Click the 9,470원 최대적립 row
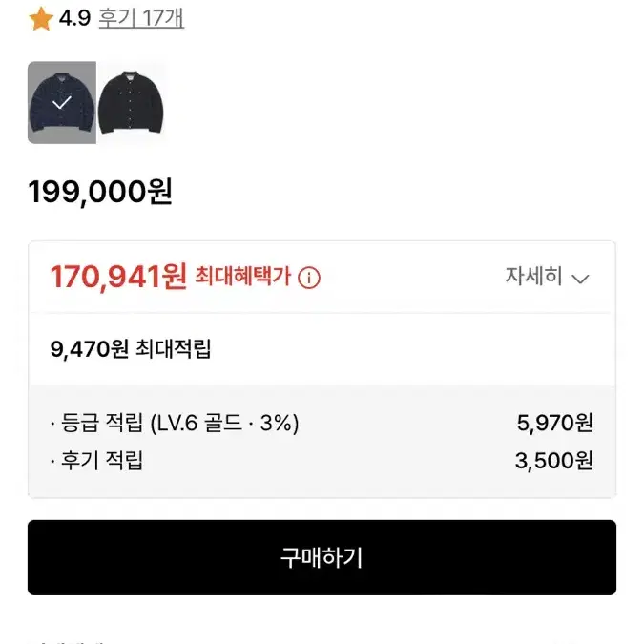The height and width of the screenshot is (644, 644). [322, 349]
